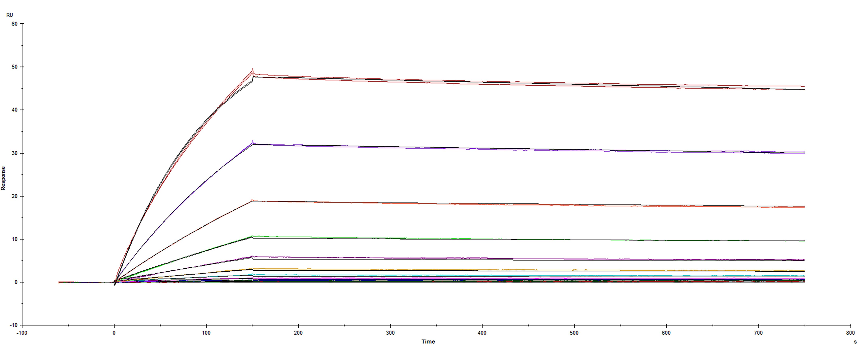868x345 pixels.
Task: Click the x-axis tick label 800
Action: [x=850, y=333]
